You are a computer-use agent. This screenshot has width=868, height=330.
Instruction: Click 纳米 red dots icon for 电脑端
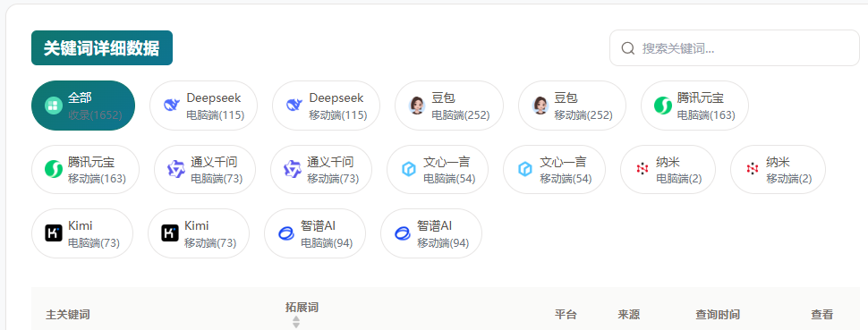(x=642, y=169)
